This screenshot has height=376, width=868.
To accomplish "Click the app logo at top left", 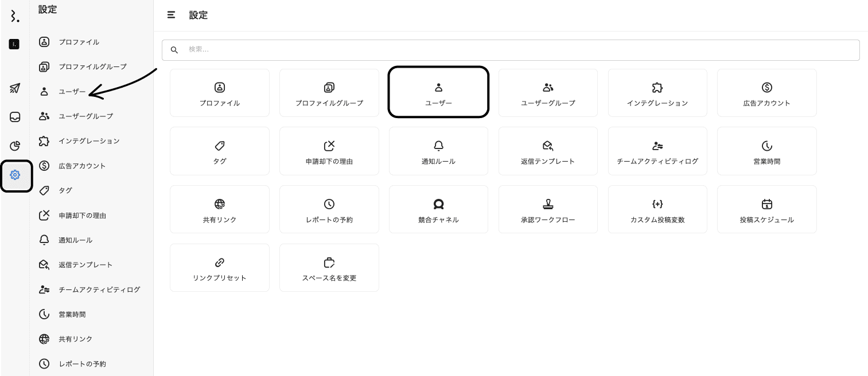I will pos(15,16).
